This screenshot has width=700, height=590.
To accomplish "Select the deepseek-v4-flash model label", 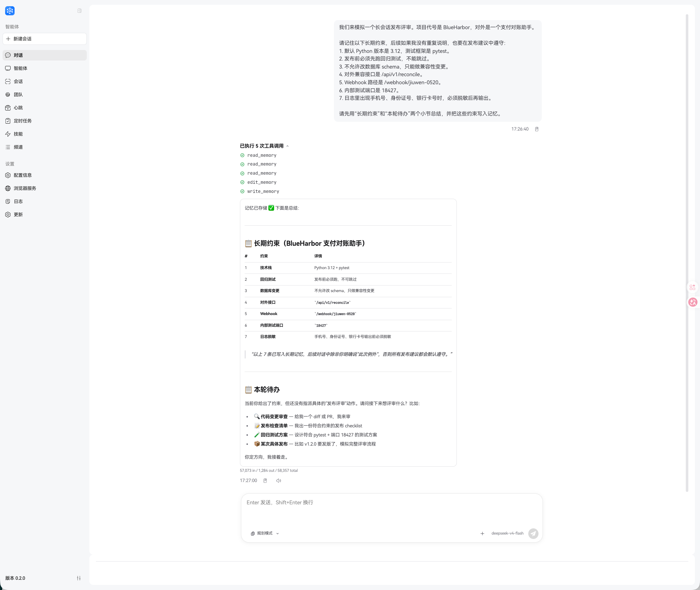I will (x=507, y=533).
